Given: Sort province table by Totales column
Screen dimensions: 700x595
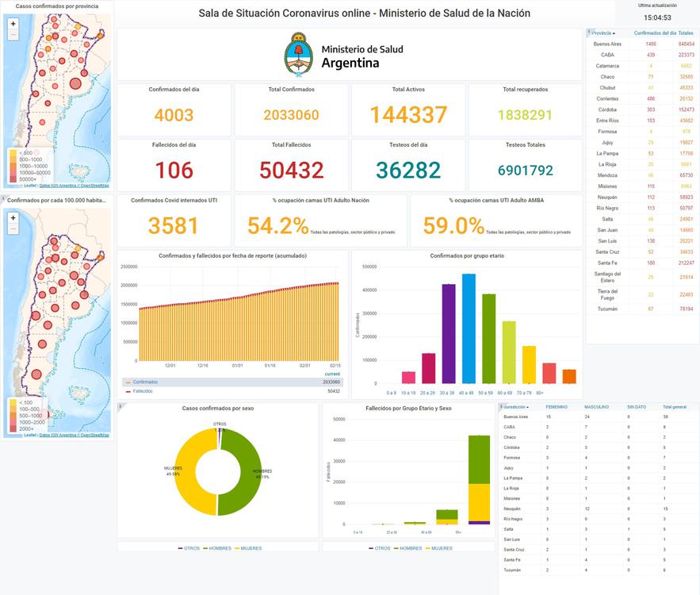Looking at the screenshot, I should pyautogui.click(x=685, y=33).
